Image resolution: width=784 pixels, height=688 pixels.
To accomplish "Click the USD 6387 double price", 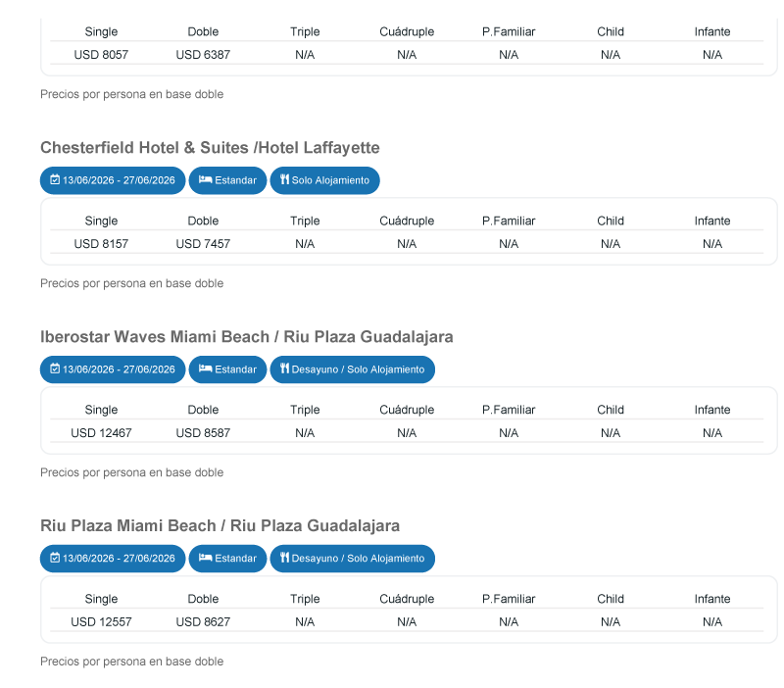I will pyautogui.click(x=203, y=55).
